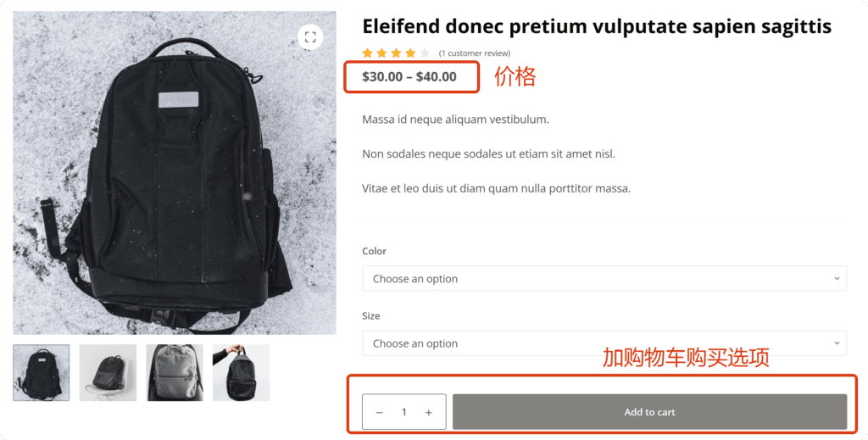Viewport: 868px width, 440px height.
Task: Click the quantity input field
Action: point(404,412)
